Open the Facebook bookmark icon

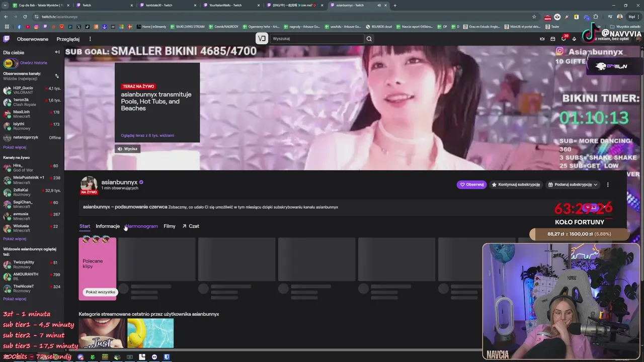pos(19,27)
